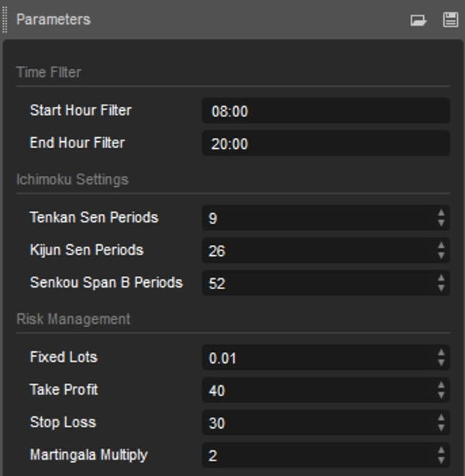
Task: Decrease Tenkan Sen Periods with down arrow
Action: click(441, 223)
